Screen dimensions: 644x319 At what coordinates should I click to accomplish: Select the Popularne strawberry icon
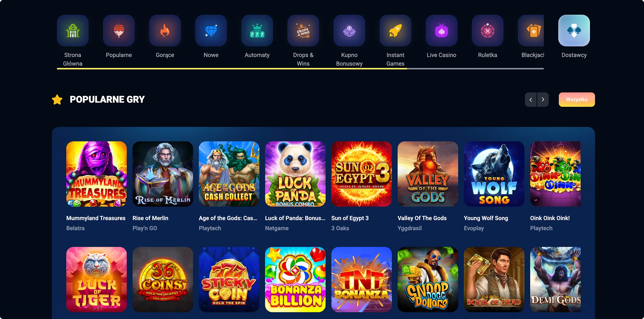(x=119, y=31)
